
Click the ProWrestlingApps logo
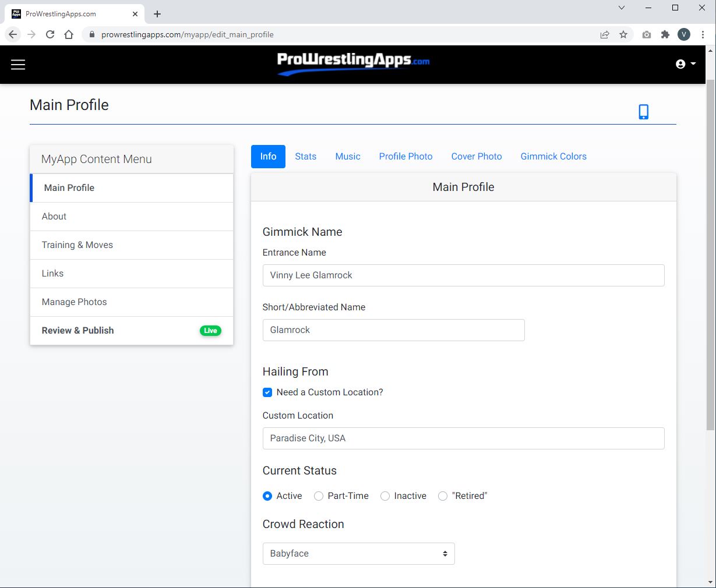352,63
